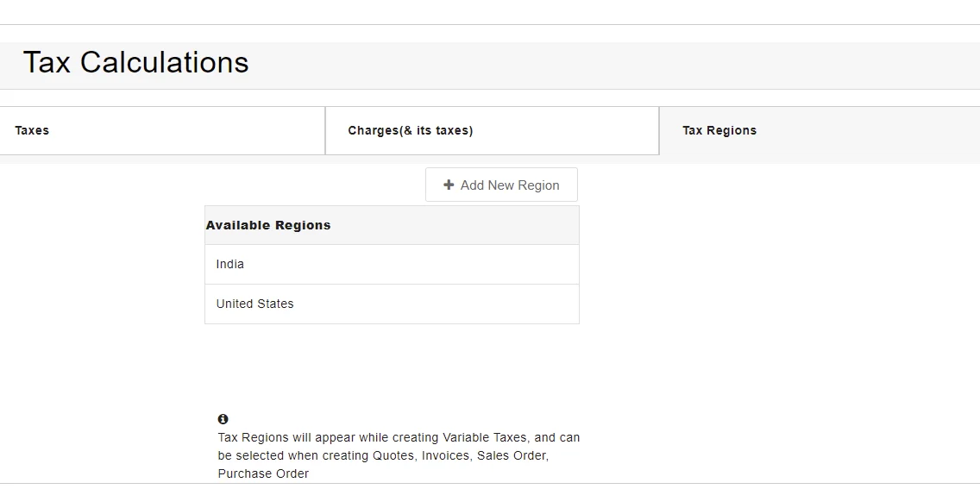Click the info icon above the note

click(223, 419)
